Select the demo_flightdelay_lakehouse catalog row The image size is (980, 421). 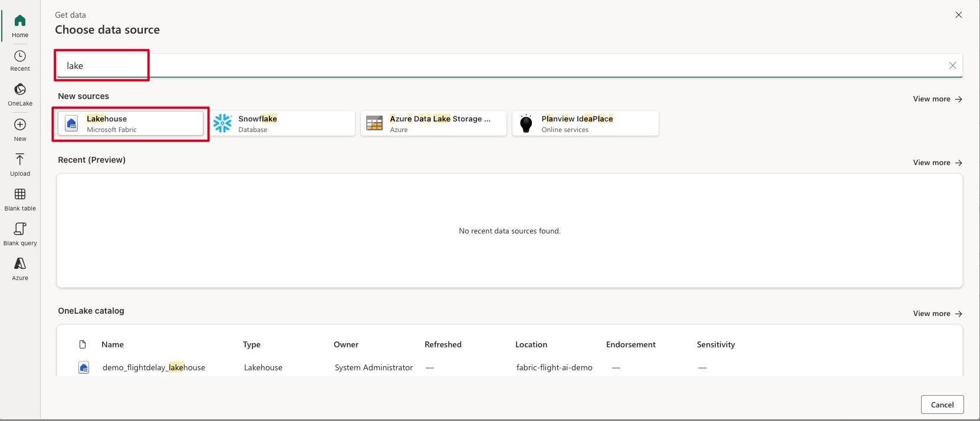(x=154, y=367)
